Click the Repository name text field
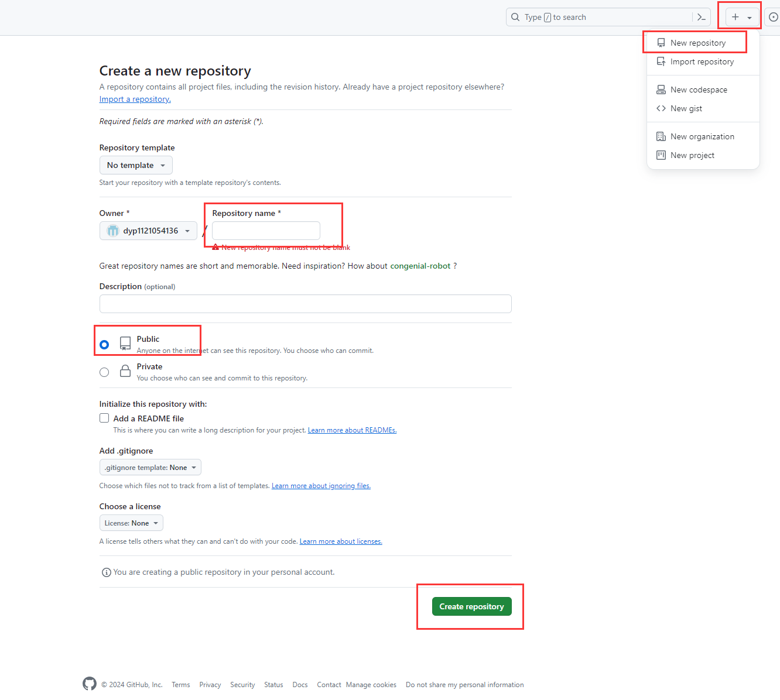The image size is (780, 700). [x=266, y=231]
